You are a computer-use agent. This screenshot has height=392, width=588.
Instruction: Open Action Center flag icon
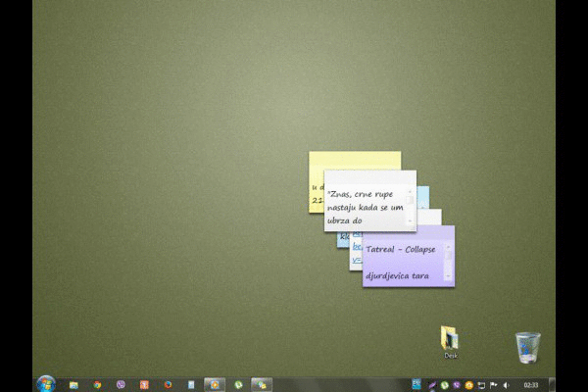(x=494, y=384)
